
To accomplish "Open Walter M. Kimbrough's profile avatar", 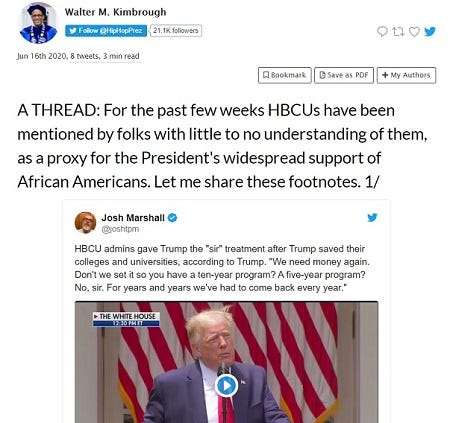I will (38, 23).
